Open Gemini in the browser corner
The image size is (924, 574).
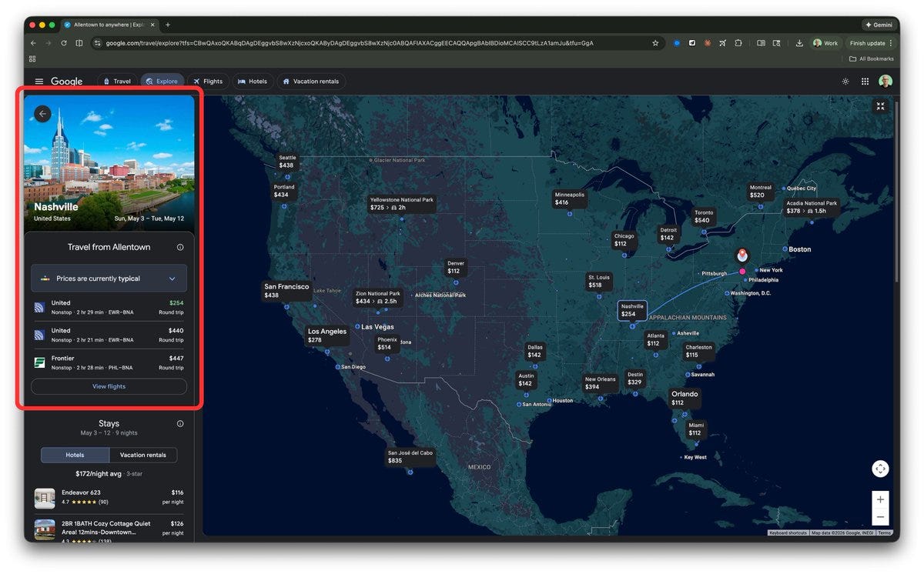click(x=879, y=25)
